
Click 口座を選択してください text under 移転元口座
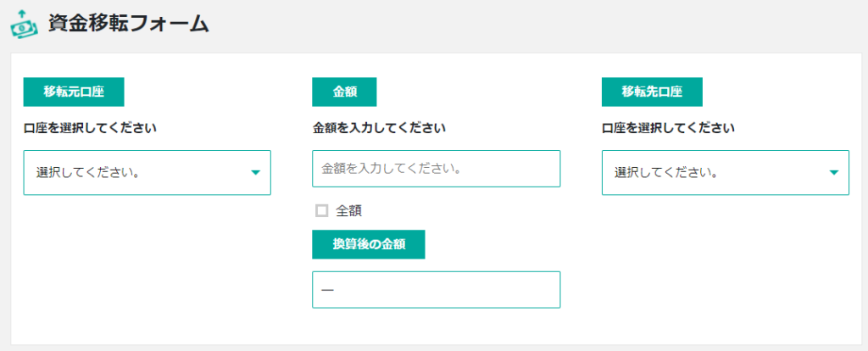coord(90,128)
